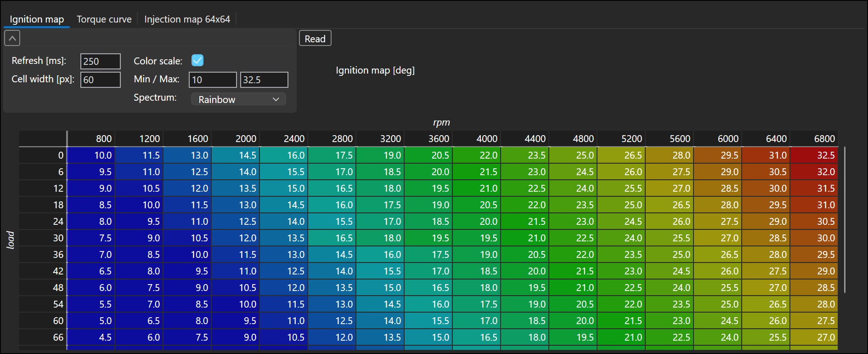Open the Injection map 64x64 tab
Image resolution: width=868 pixels, height=354 pixels.
click(187, 19)
